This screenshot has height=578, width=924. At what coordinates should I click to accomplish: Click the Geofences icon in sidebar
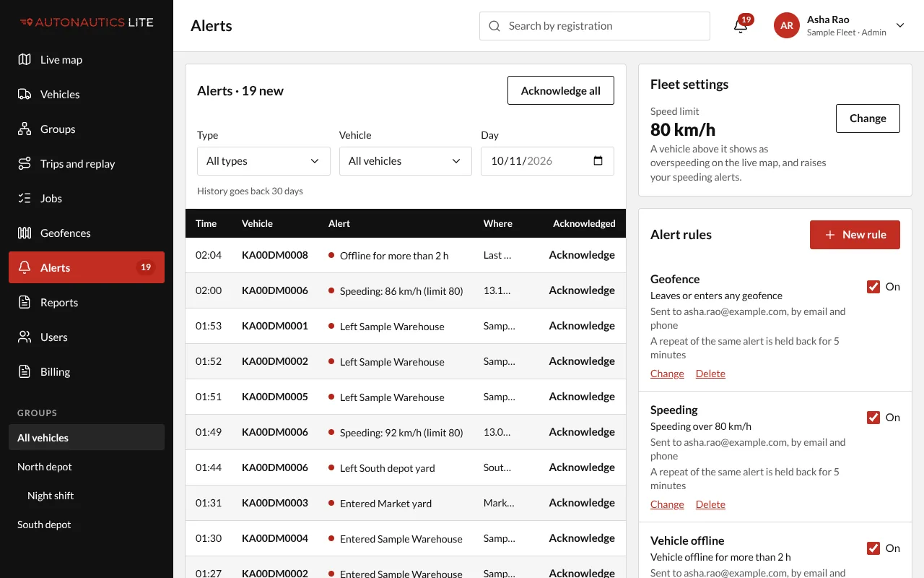click(x=25, y=233)
